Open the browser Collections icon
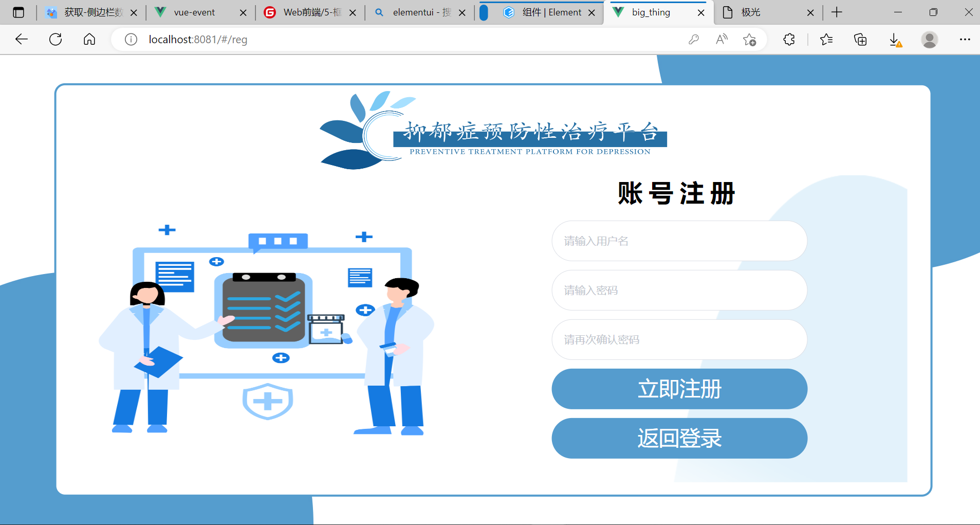The image size is (980, 525). coord(860,39)
